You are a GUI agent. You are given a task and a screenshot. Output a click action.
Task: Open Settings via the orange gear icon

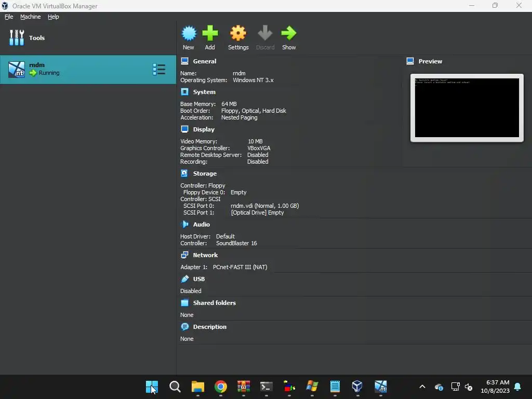coord(238,33)
